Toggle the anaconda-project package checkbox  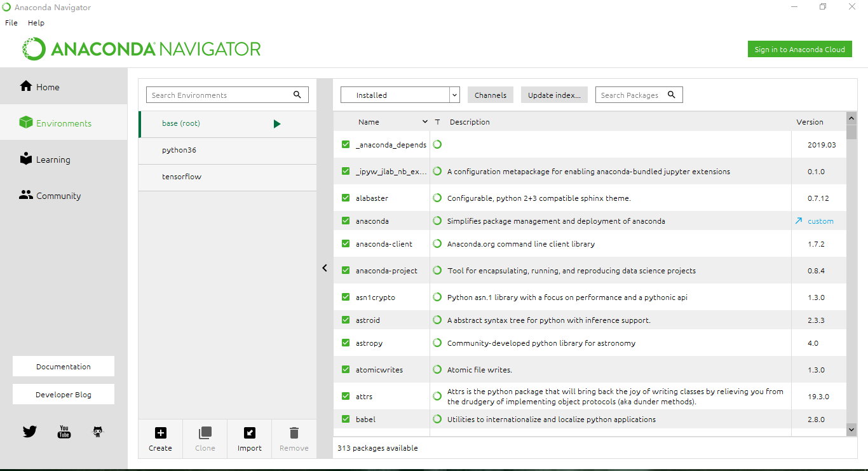[346, 270]
